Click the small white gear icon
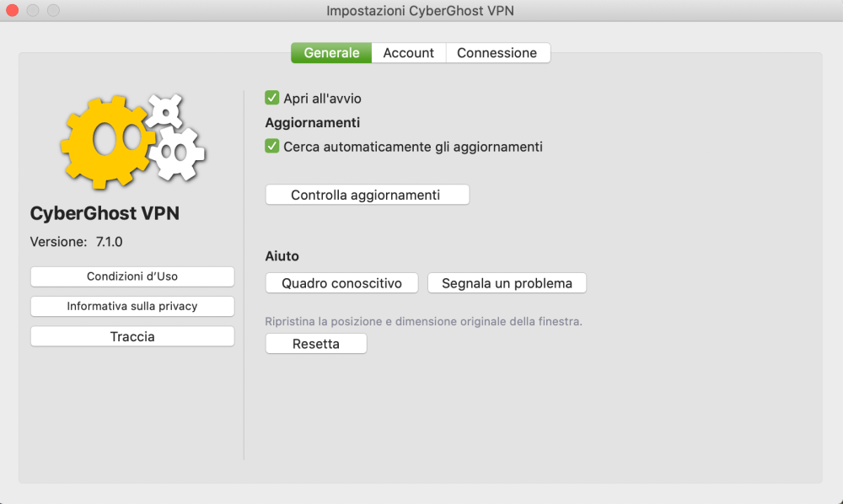The width and height of the screenshot is (843, 504). [164, 111]
